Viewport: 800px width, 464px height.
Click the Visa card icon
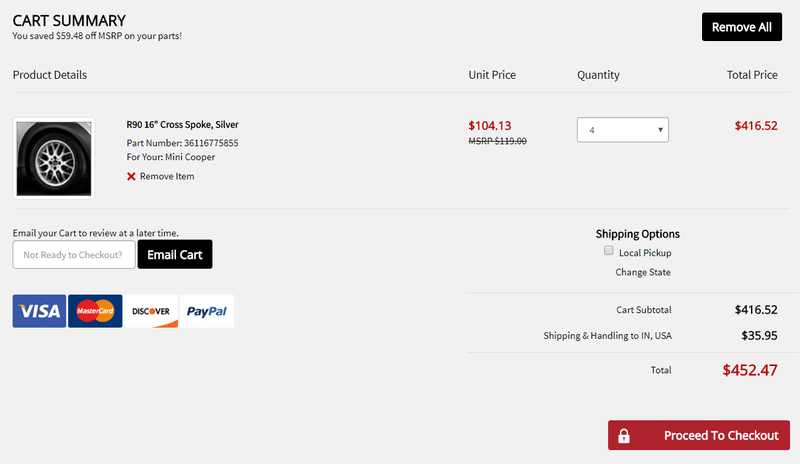click(39, 311)
